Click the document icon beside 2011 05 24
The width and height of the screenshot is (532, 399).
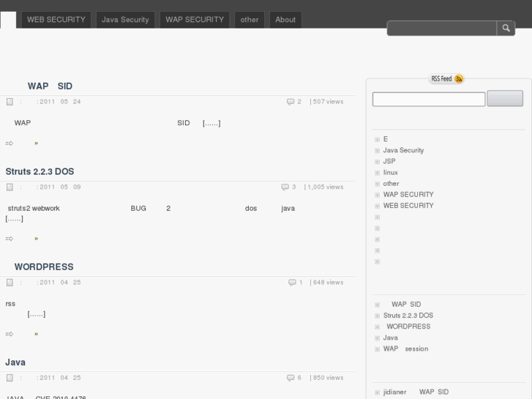[x=10, y=102]
